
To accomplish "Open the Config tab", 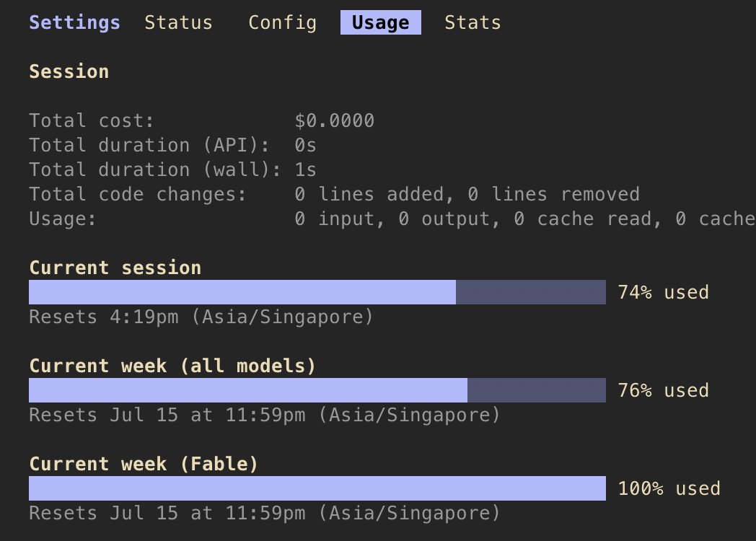I will click(x=283, y=22).
